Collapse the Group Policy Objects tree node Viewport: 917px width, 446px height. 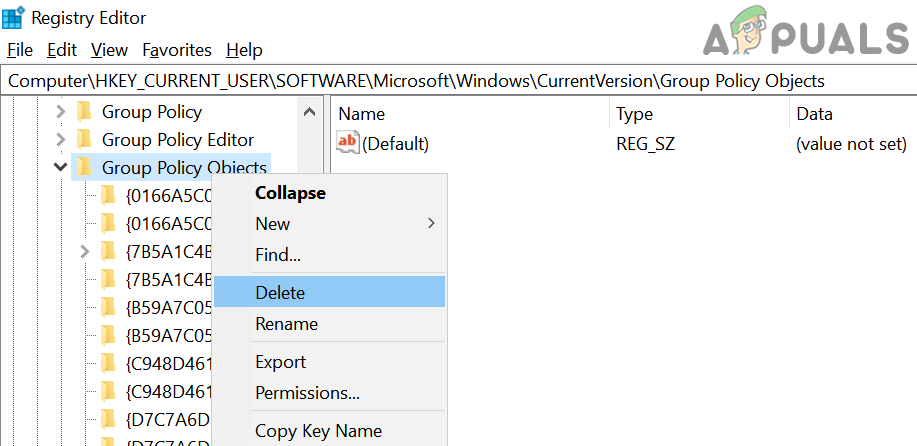click(61, 168)
